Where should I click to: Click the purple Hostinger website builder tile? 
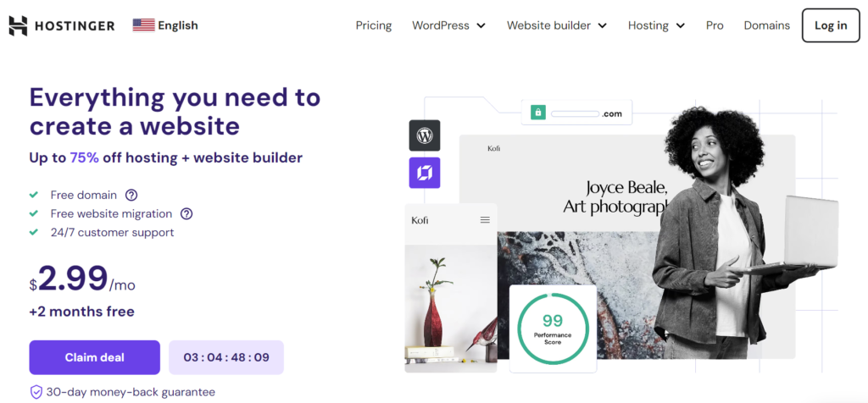click(x=425, y=173)
